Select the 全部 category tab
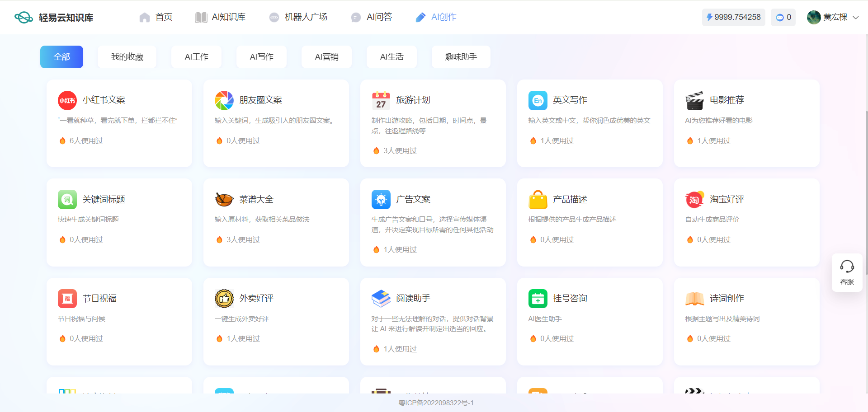The image size is (868, 412). tap(61, 57)
